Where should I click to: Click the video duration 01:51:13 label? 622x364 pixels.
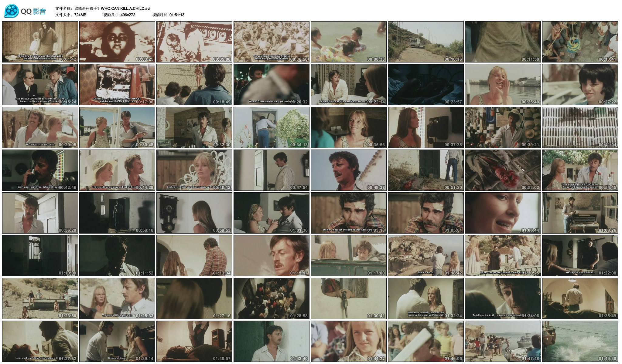click(176, 15)
